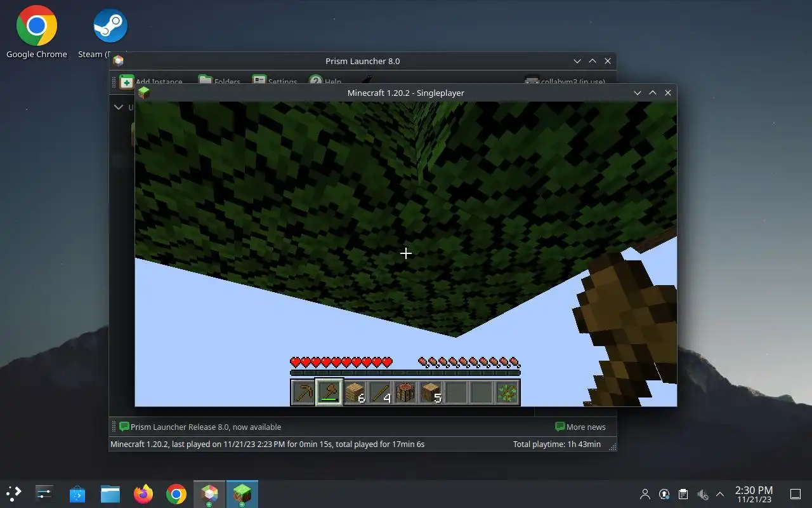
Task: Expand the hidden system tray icons arrow
Action: pyautogui.click(x=720, y=494)
